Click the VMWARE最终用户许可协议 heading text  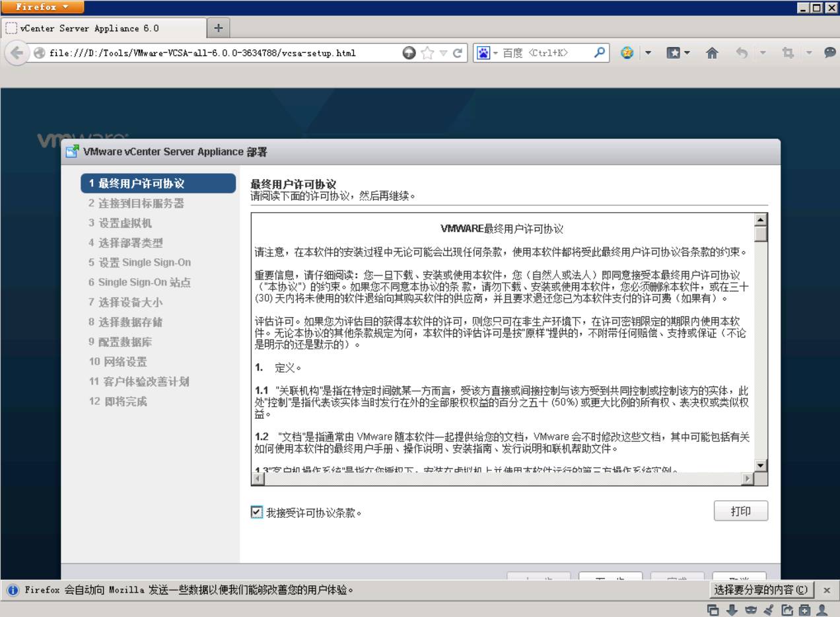click(502, 229)
